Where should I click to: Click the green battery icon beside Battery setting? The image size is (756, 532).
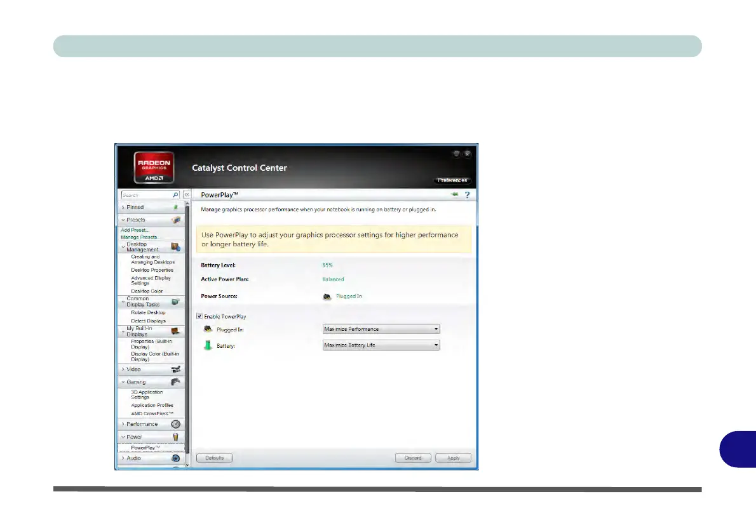coord(208,345)
